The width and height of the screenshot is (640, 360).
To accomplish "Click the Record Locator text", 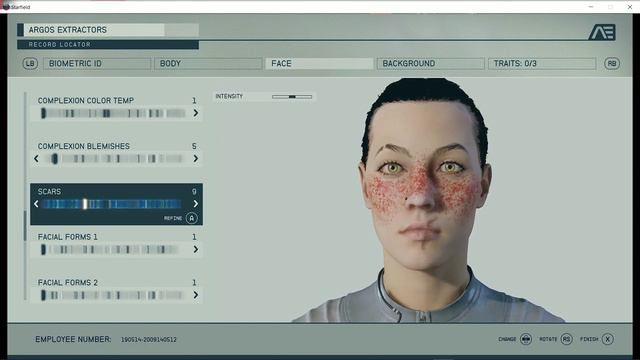I will (60, 44).
